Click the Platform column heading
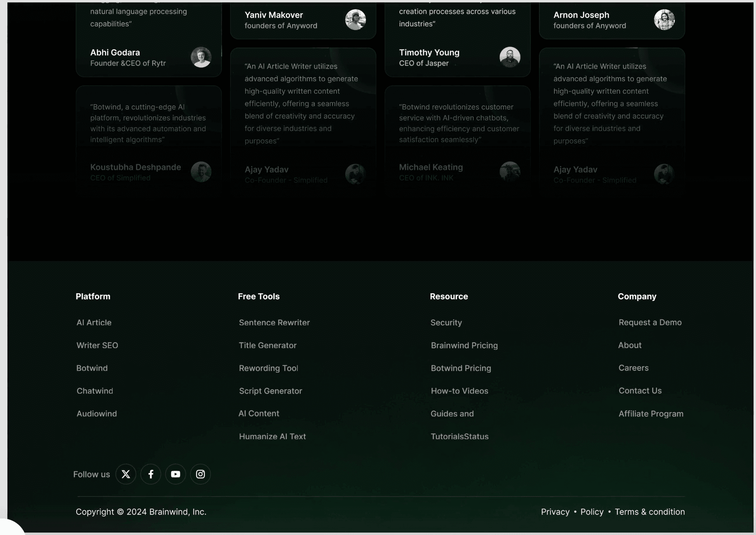The width and height of the screenshot is (756, 535). [93, 296]
